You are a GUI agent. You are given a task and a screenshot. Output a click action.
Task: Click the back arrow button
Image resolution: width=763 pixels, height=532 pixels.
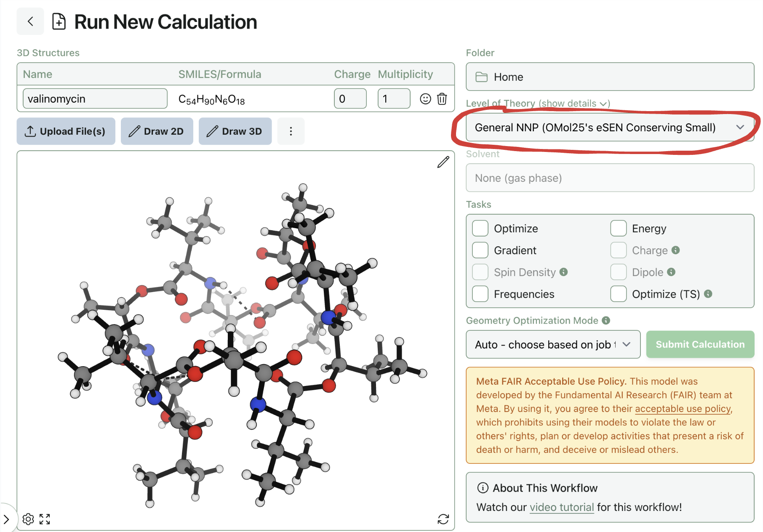[30, 21]
